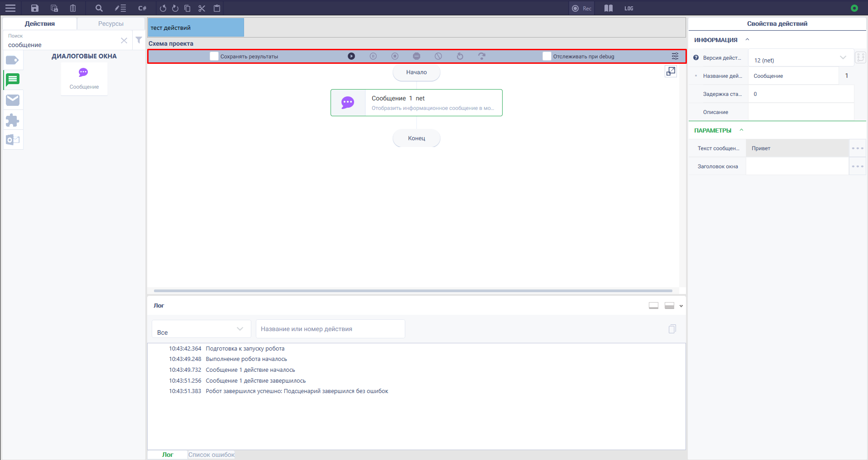Paste from clipboard icon in toolbar
Screen dimensions: 868x460
pos(217,8)
